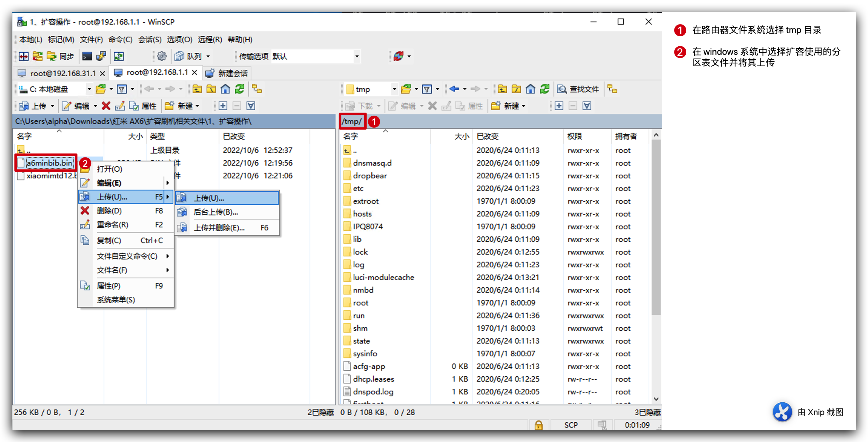
Task: Select 上传并删除(E)... option
Action: [x=227, y=228]
